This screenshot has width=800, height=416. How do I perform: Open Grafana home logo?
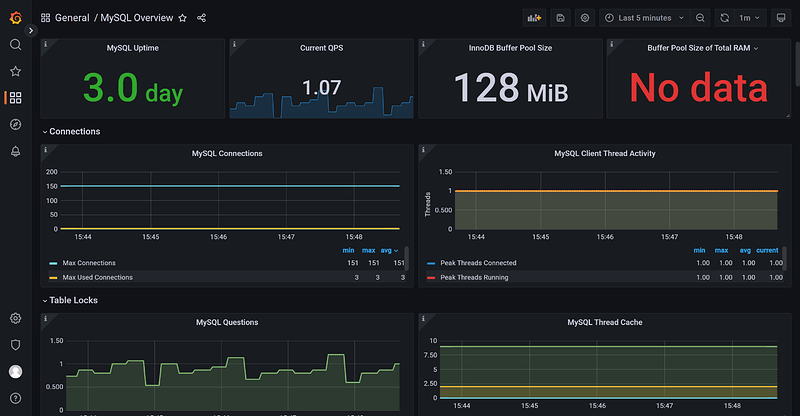(x=16, y=18)
